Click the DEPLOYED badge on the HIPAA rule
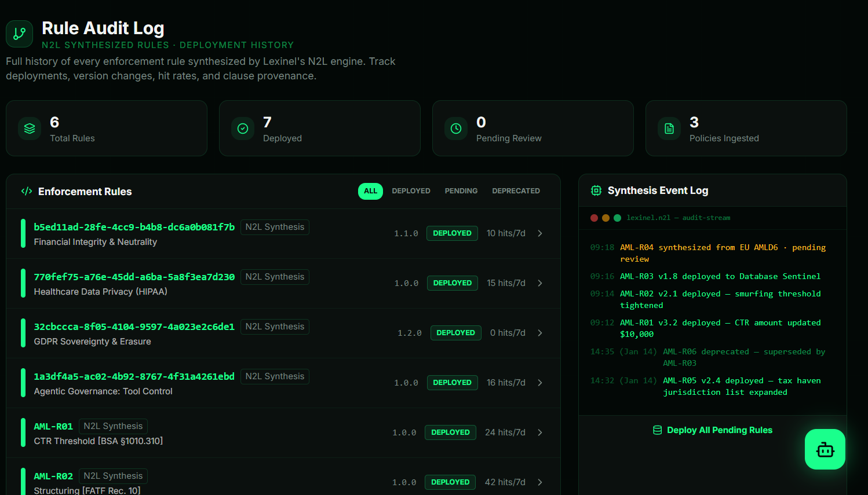 [x=453, y=283]
